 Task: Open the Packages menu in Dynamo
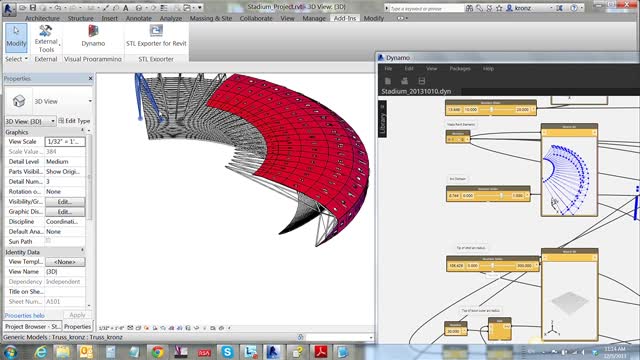click(460, 69)
